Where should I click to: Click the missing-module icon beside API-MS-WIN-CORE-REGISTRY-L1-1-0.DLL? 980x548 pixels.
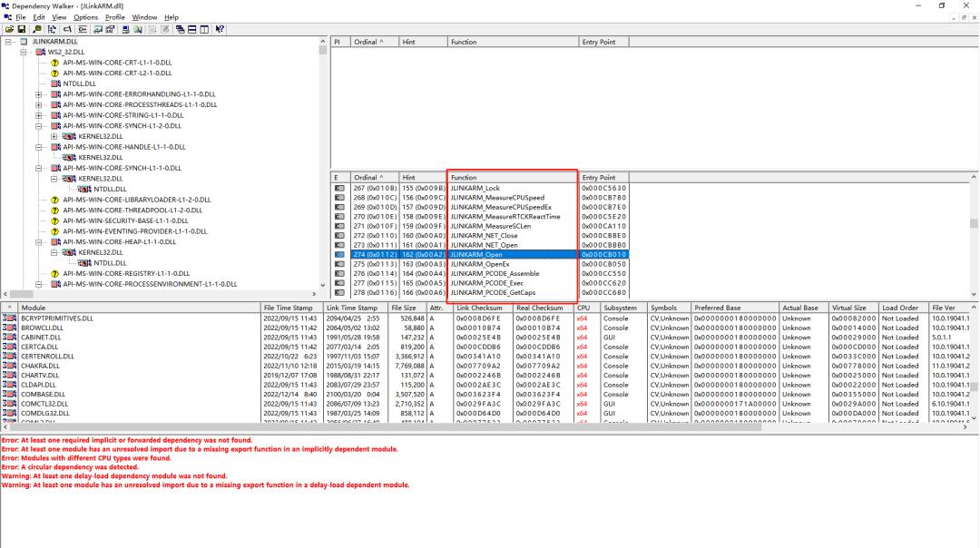[x=55, y=273]
